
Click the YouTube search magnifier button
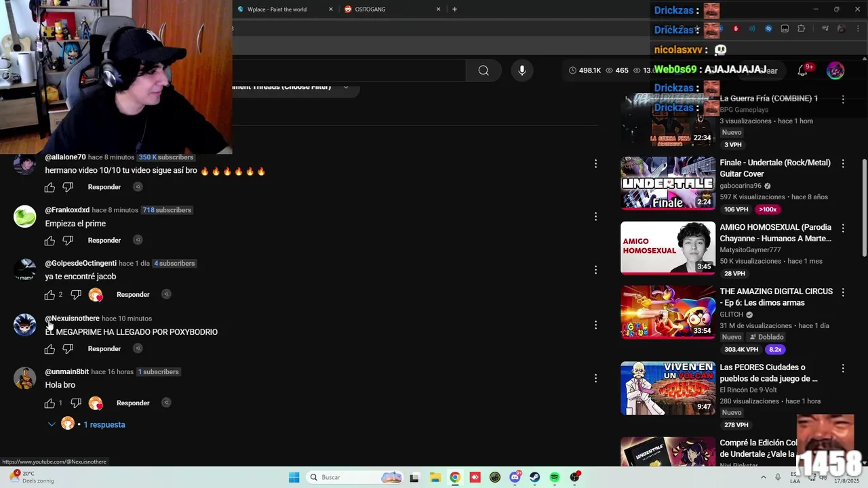tap(484, 70)
